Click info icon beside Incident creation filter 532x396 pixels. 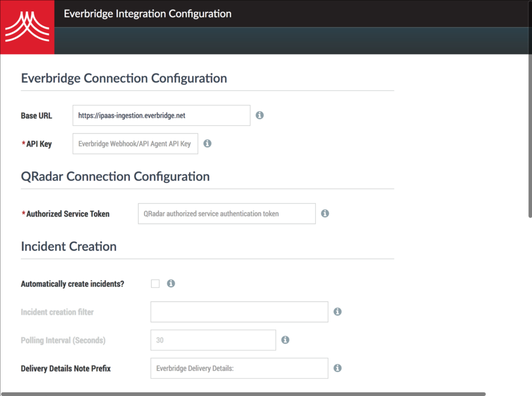point(338,311)
